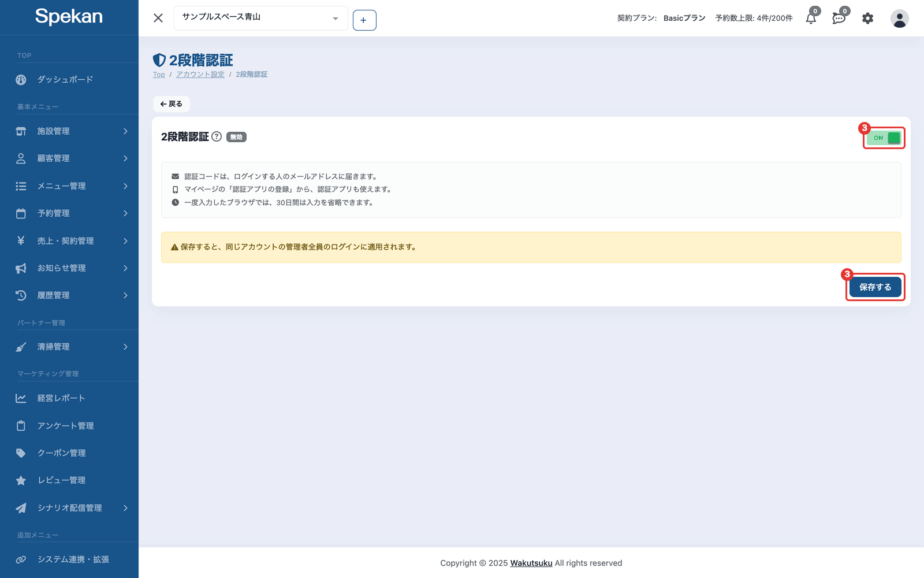
Task: Open the サンプルスペース青山 space dropdown
Action: click(x=260, y=18)
